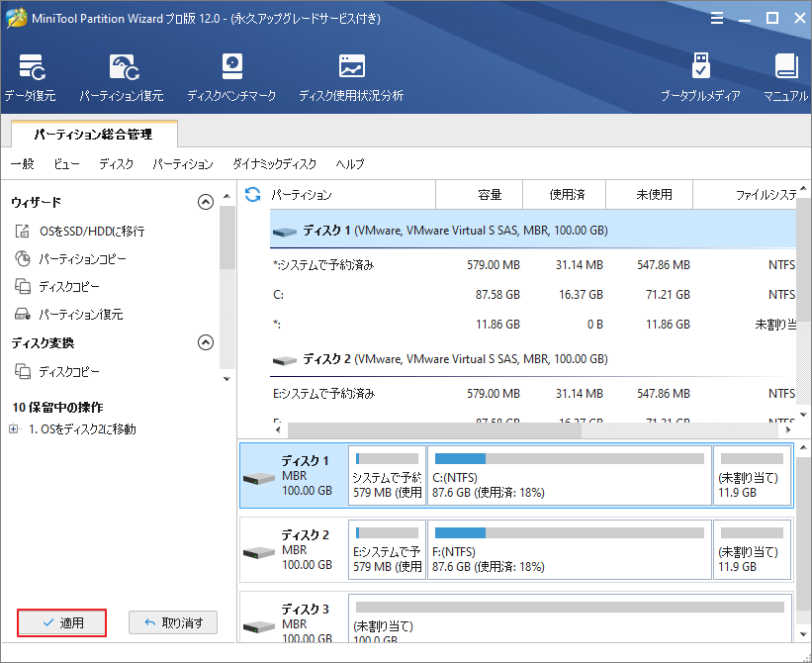Collapse the ウィザード section

pyautogui.click(x=206, y=202)
